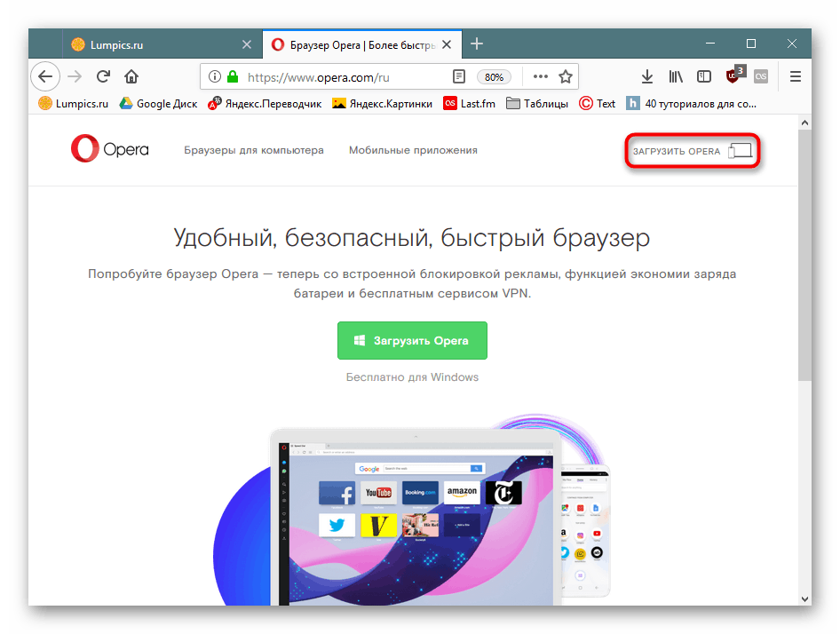Viewport: 840px width, 634px height.
Task: Click ЗАГРУЗИТЬ OPERA in page header
Action: (692, 151)
